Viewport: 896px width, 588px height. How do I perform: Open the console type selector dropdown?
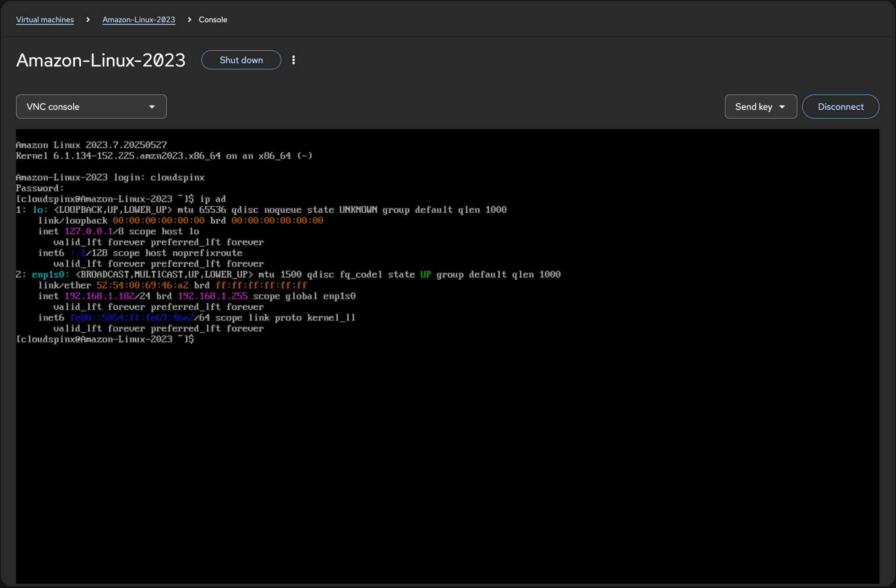pyautogui.click(x=91, y=106)
